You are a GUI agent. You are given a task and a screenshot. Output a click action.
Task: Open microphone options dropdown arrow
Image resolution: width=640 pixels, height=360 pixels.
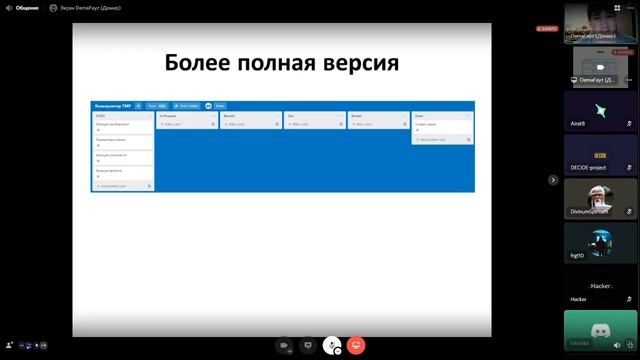coord(338,351)
